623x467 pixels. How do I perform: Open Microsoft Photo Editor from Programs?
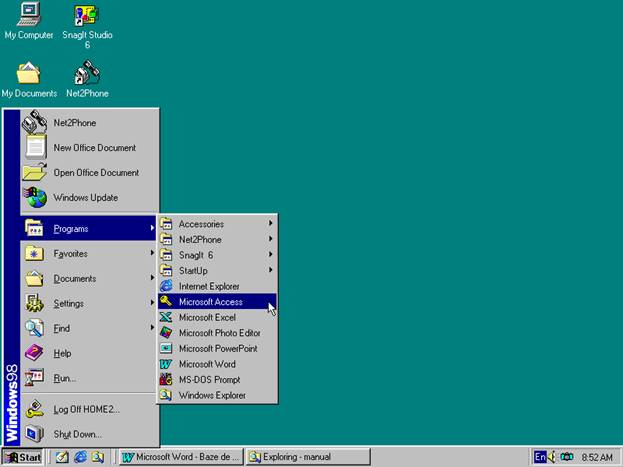click(219, 333)
